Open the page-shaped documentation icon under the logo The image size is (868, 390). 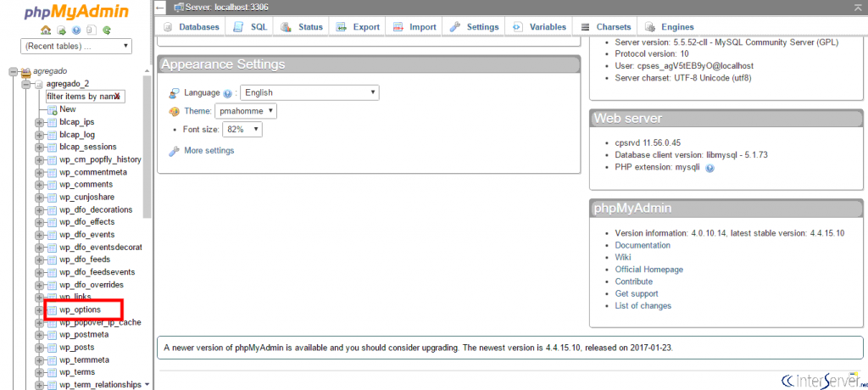coord(92,30)
